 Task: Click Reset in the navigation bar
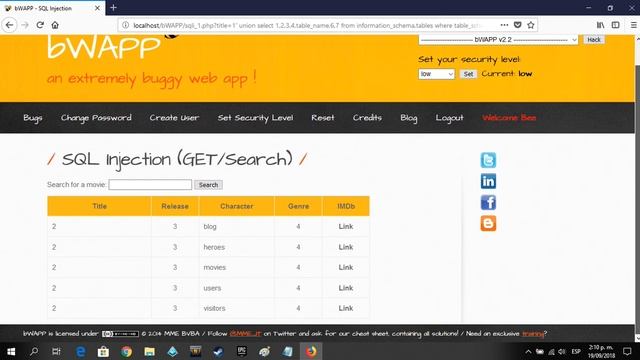pos(322,118)
